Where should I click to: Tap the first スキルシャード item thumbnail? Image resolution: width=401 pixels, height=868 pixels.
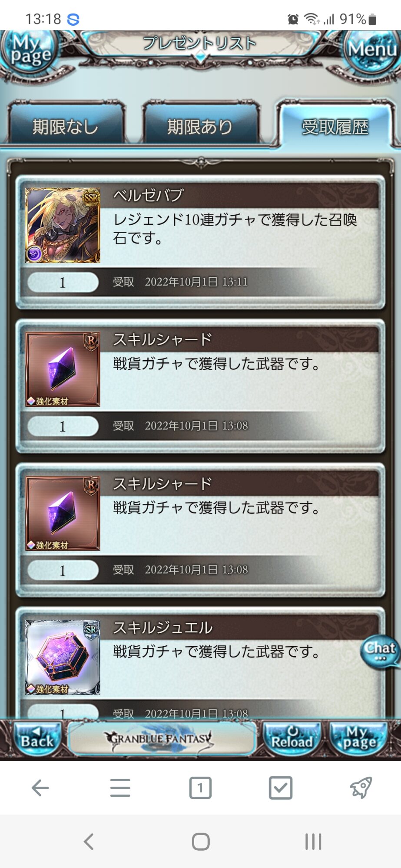(63, 369)
